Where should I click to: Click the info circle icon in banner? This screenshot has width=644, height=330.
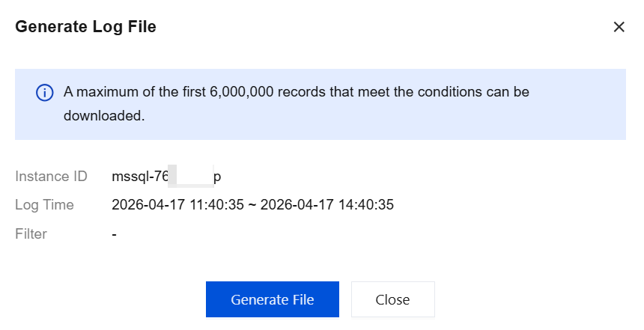click(x=45, y=93)
